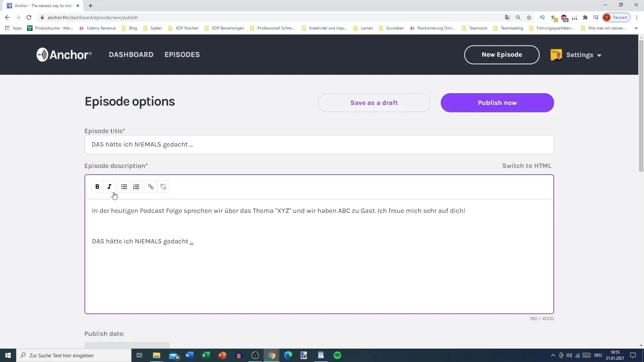Enable browser bookmark for KDP Nischen
This screenshot has width=644, height=362.
187,28
